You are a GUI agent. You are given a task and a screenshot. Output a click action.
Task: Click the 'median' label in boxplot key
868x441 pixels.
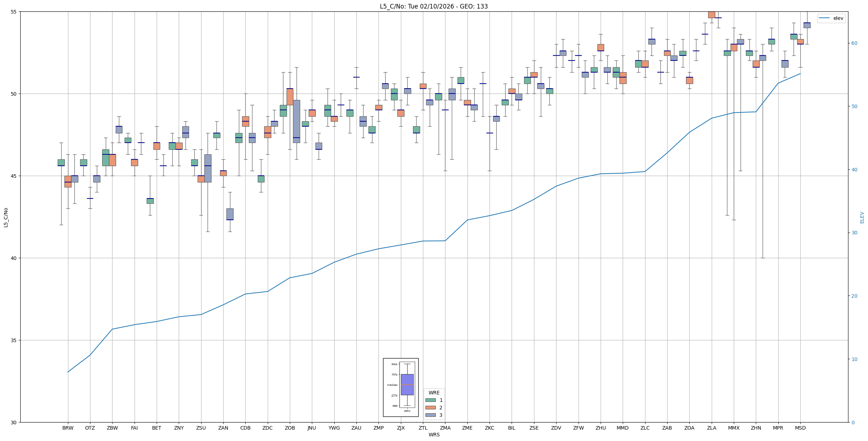[392, 385]
